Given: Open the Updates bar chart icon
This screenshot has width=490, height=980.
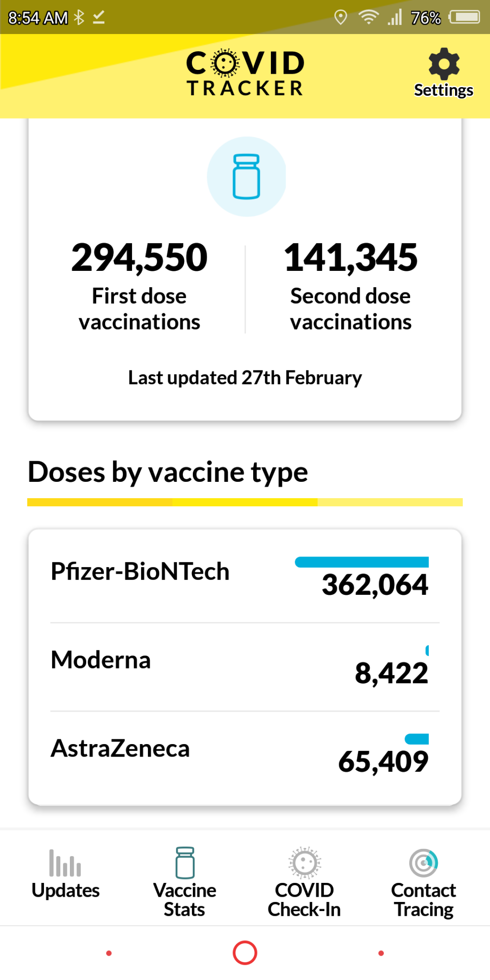Looking at the screenshot, I should pos(65,863).
